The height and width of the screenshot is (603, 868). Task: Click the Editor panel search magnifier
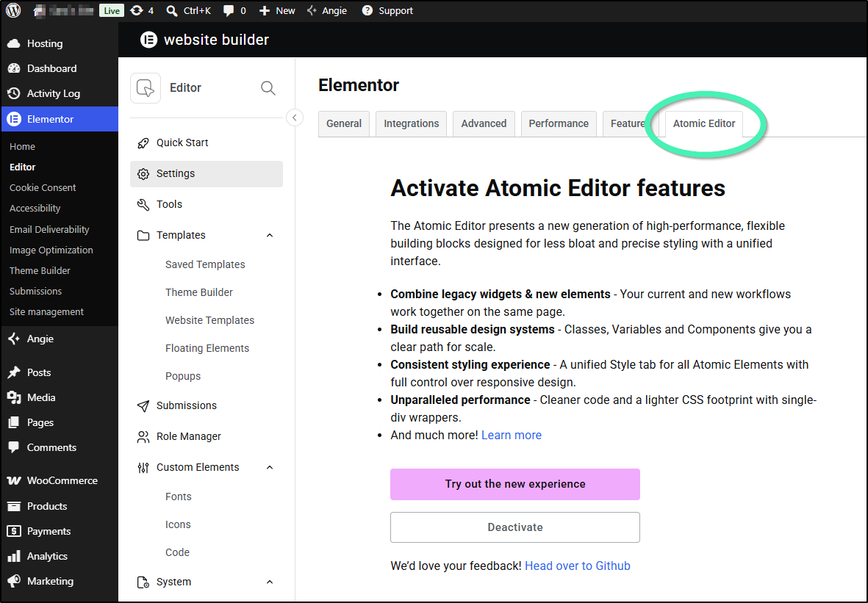pyautogui.click(x=268, y=88)
